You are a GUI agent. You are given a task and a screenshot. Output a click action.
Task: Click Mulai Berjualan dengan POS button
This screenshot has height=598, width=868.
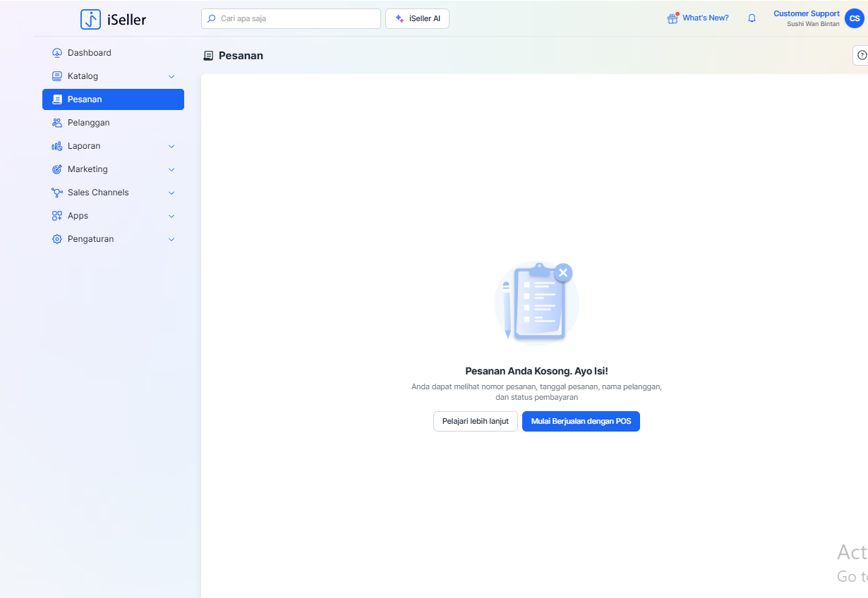pyautogui.click(x=581, y=421)
